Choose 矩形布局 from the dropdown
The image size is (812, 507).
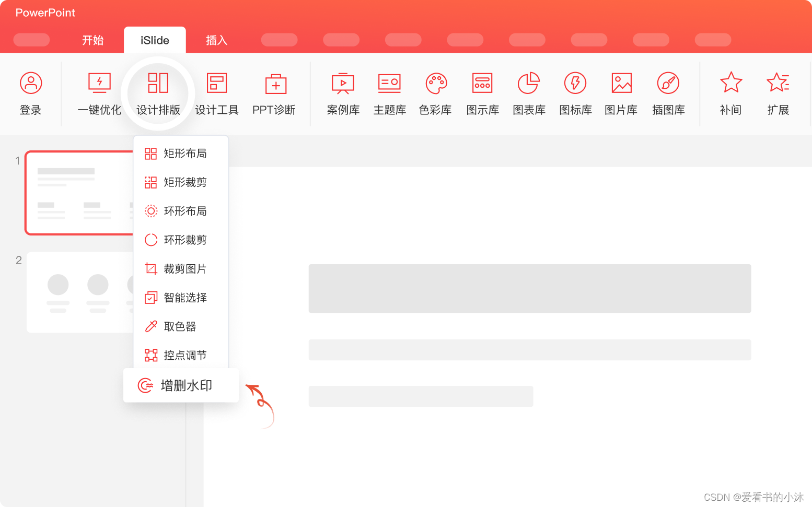pyautogui.click(x=181, y=154)
